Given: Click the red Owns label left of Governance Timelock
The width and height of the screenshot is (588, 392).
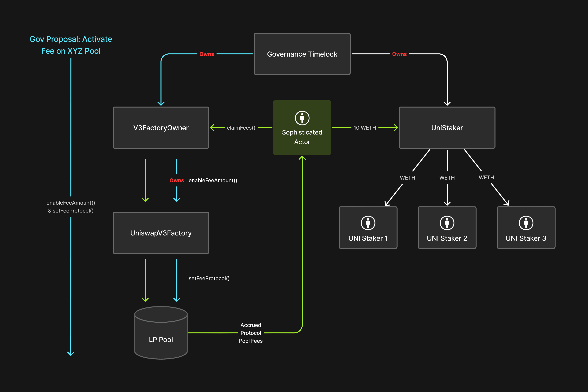Looking at the screenshot, I should pyautogui.click(x=207, y=54).
